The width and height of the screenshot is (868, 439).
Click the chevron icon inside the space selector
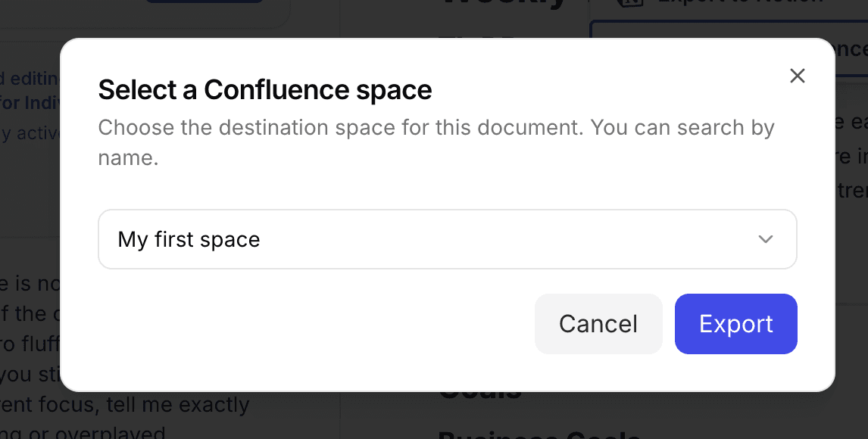(x=766, y=239)
